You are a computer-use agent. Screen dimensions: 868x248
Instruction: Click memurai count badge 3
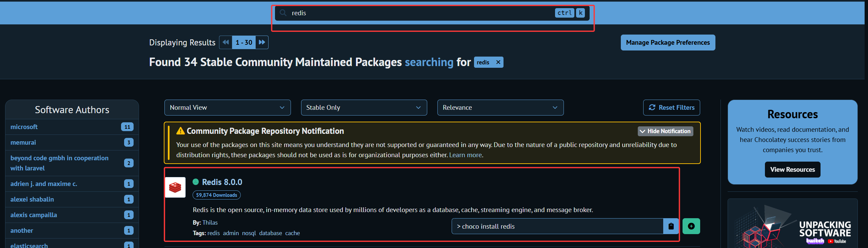tap(129, 143)
